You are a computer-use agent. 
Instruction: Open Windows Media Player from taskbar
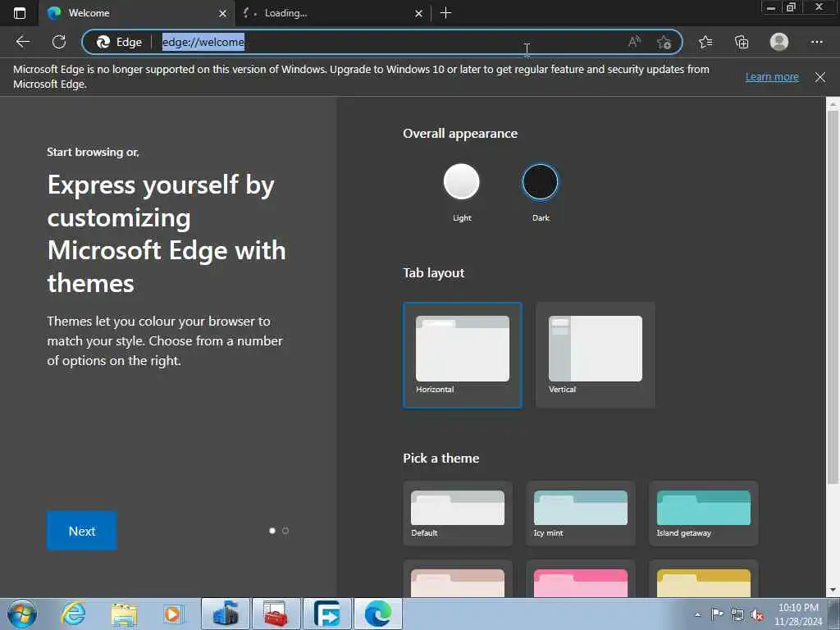coord(173,614)
